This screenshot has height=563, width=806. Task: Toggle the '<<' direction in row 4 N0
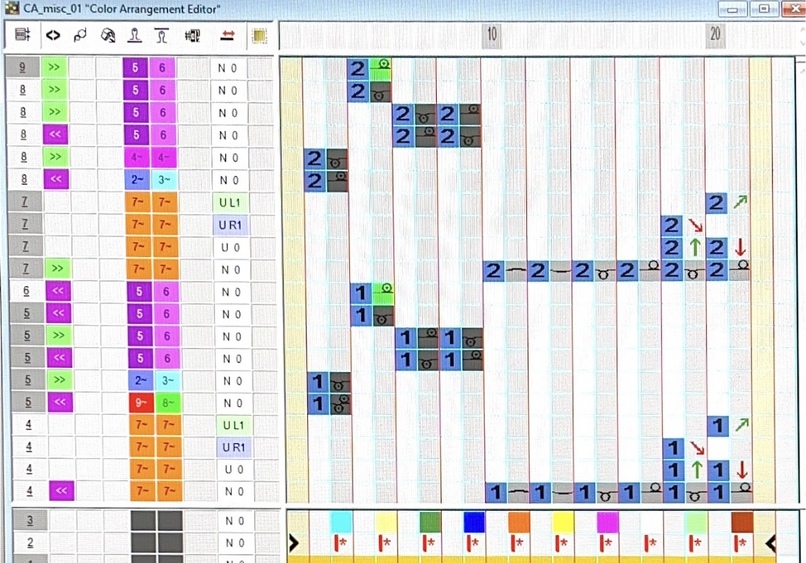pyautogui.click(x=61, y=491)
